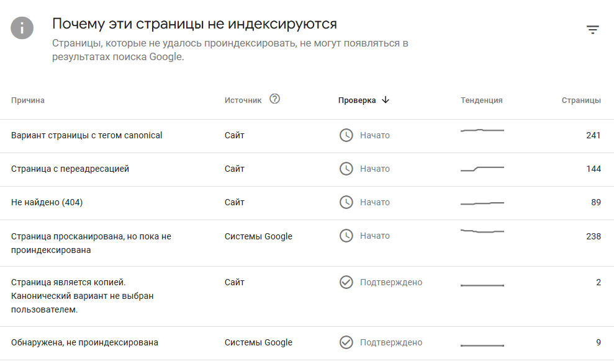Click the trend sparkline in the canonical row

482,131
